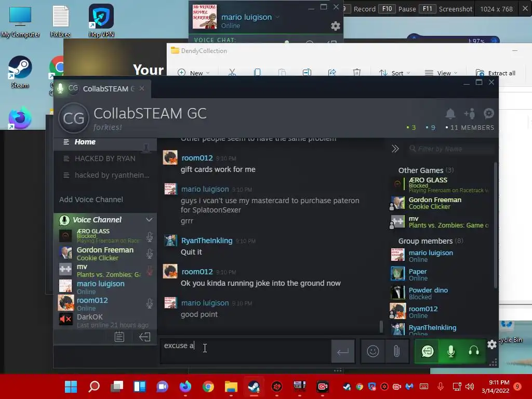Click Rename icon in DendyCollection toolbar
The width and height of the screenshot is (532, 399).
coord(307,72)
